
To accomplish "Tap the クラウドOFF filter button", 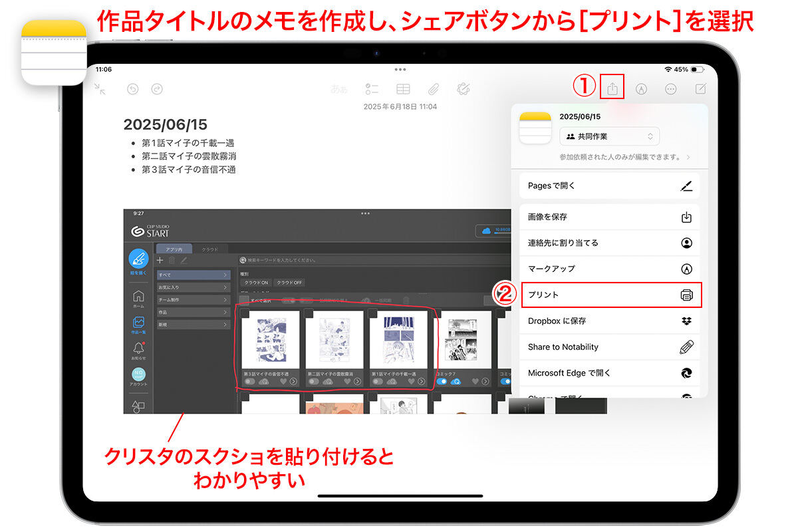I will [x=289, y=283].
